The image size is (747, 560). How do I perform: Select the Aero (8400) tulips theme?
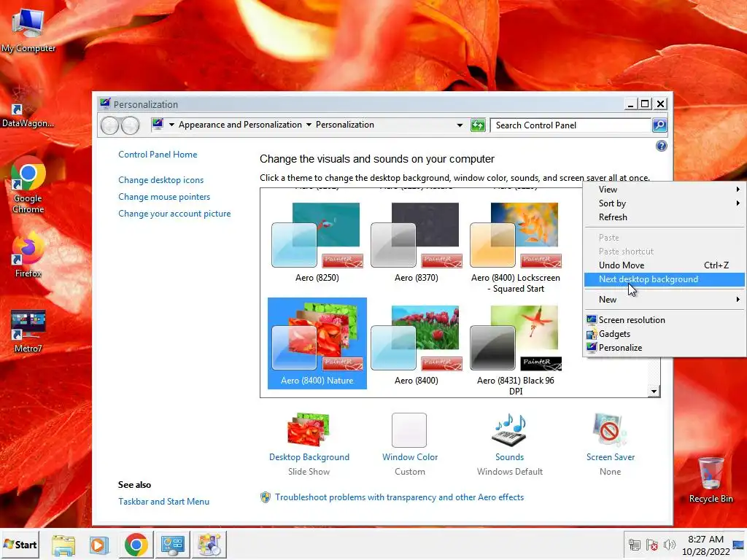417,345
